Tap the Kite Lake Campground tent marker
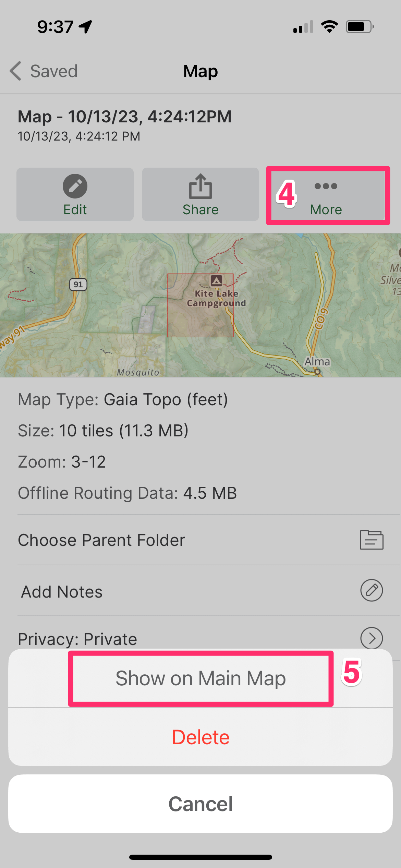The width and height of the screenshot is (401, 868). coord(216,280)
